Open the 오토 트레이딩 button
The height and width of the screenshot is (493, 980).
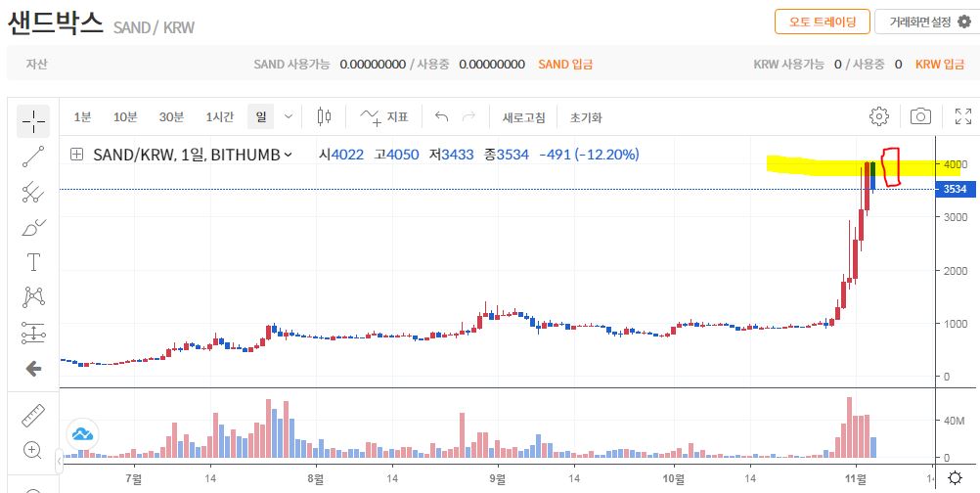pos(822,22)
